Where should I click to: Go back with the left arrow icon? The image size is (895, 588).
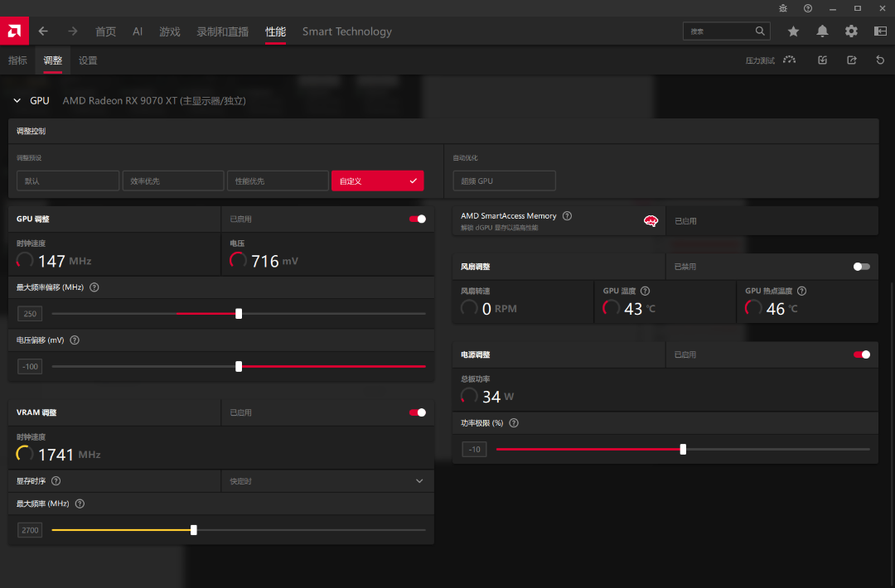[43, 31]
